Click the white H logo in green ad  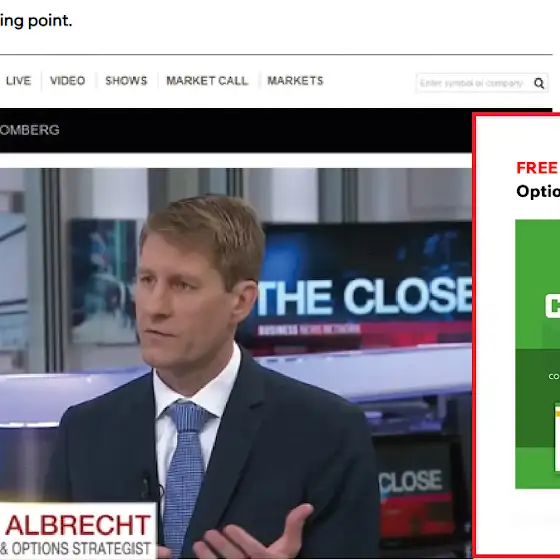(553, 306)
